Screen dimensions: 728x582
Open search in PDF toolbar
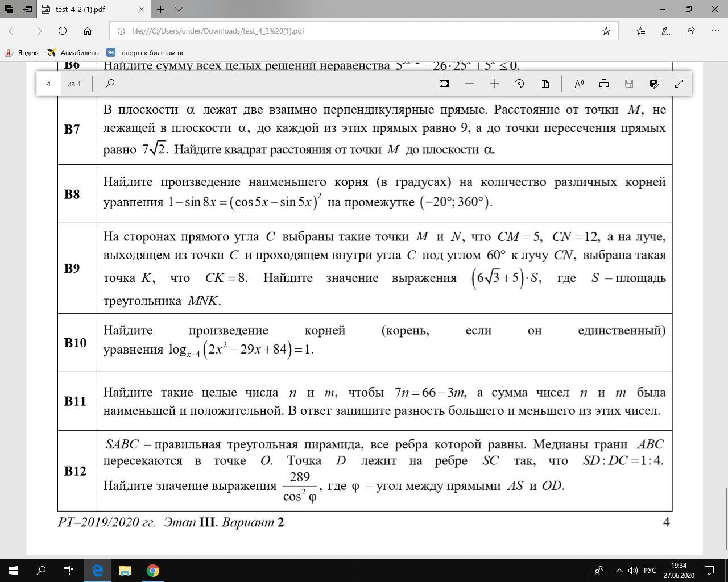click(110, 84)
